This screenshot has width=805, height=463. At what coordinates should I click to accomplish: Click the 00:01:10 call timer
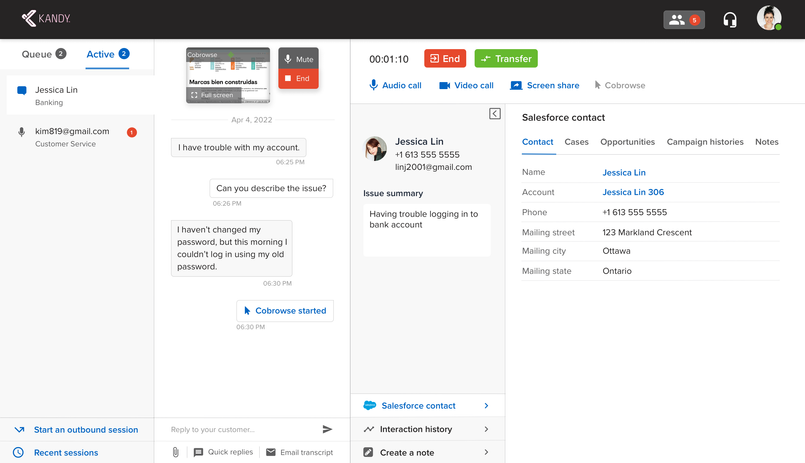coord(389,59)
